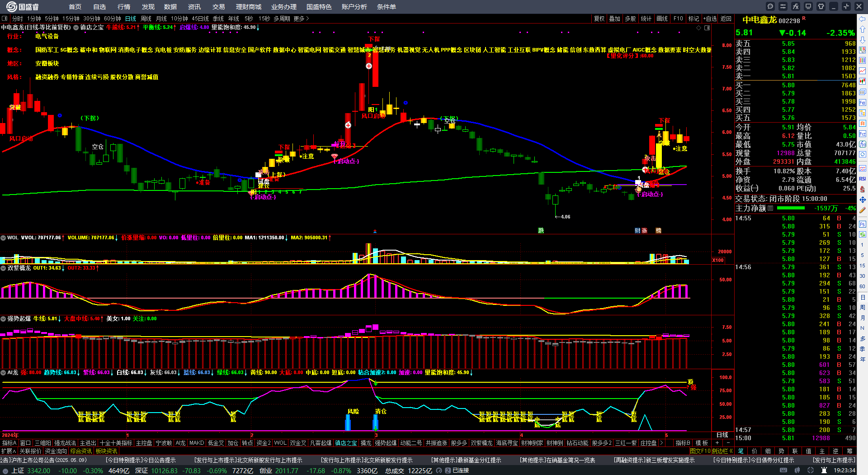Viewport: 868px width, 475px height.
Task: Select the 镇店之宝 indicator tab
Action: (346, 443)
